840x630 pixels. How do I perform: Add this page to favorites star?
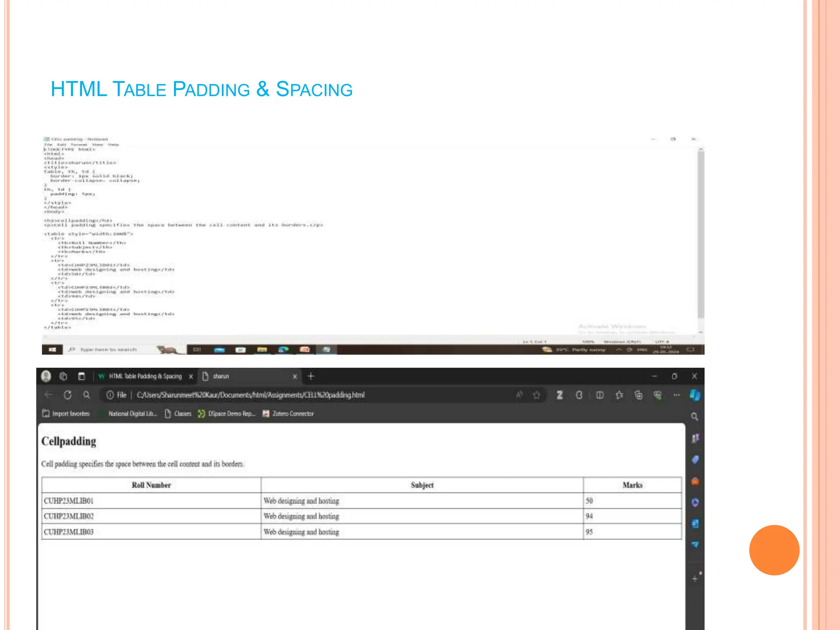pos(536,395)
